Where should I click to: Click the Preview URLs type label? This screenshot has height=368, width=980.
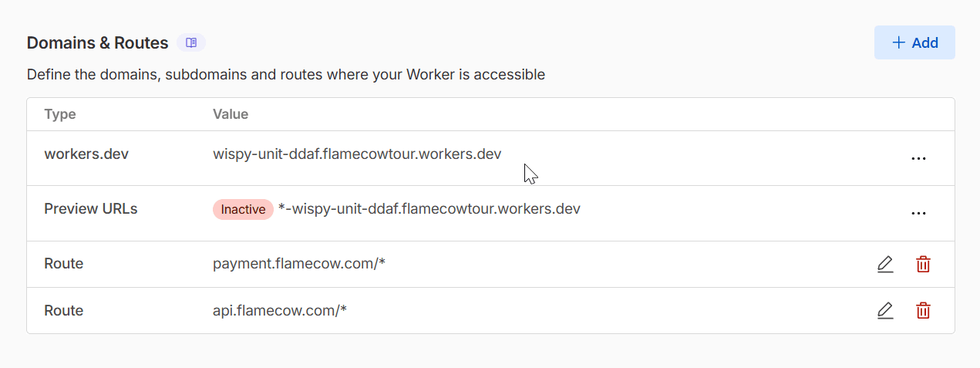pos(91,208)
